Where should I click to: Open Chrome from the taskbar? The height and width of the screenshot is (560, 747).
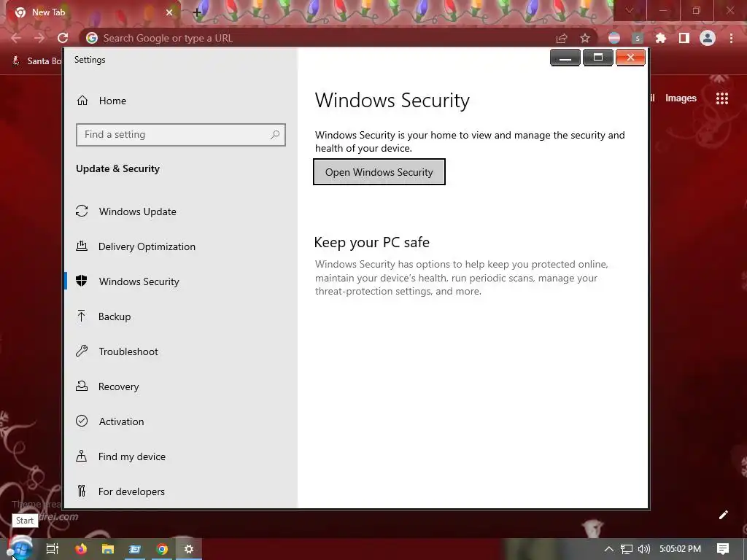tap(162, 549)
